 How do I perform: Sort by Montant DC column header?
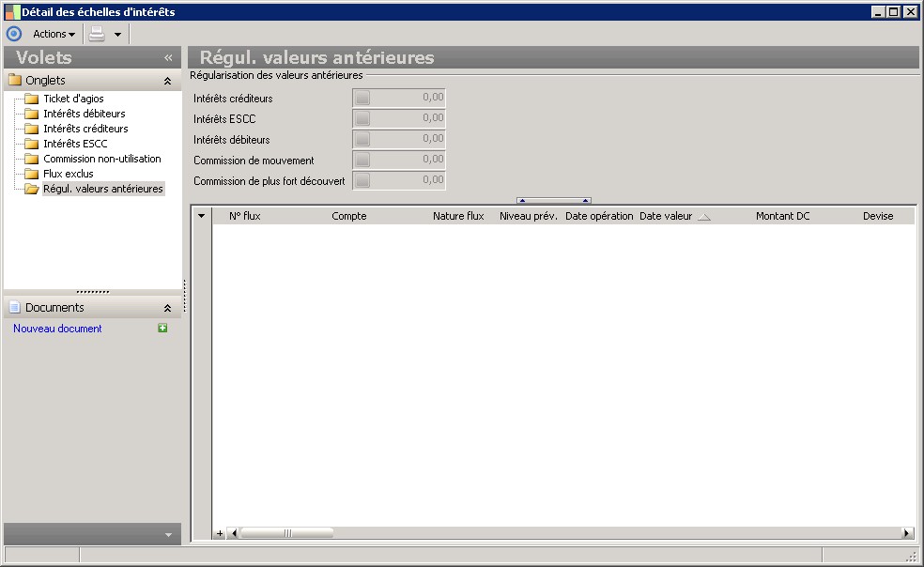782,216
